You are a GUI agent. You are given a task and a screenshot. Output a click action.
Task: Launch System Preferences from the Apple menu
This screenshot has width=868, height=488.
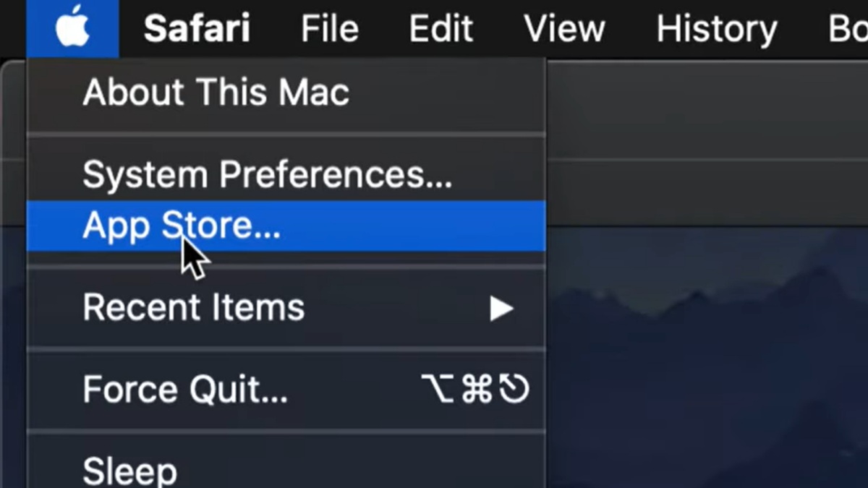267,174
